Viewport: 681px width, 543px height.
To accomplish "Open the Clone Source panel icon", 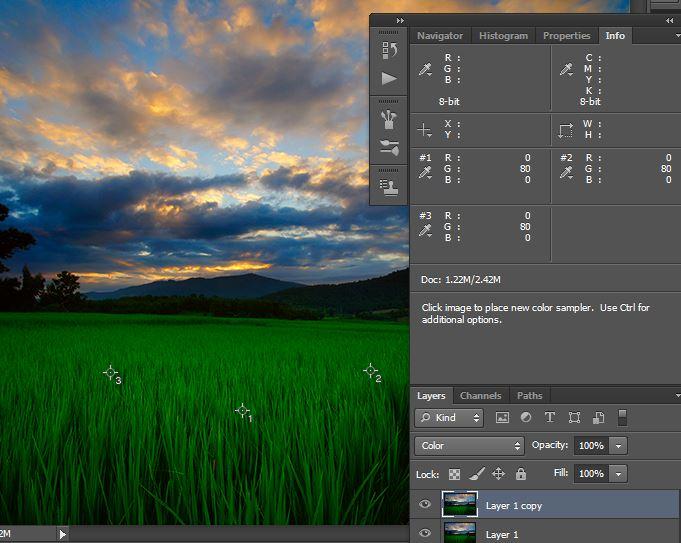I will coord(389,185).
